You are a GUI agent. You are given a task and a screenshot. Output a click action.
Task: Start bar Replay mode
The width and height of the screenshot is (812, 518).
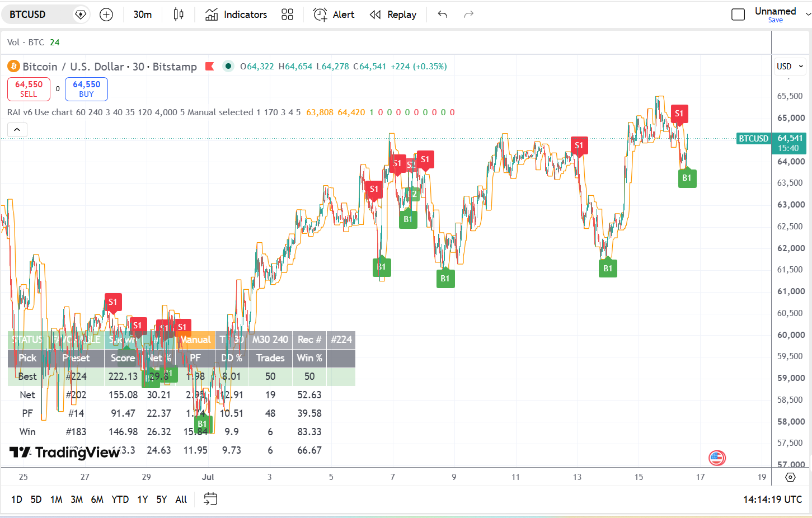coord(393,15)
